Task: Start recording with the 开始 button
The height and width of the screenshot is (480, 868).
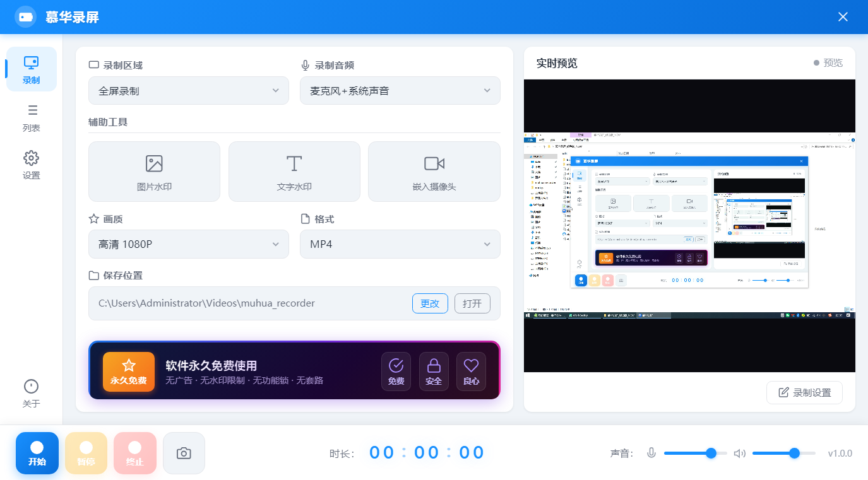Action: [37, 453]
